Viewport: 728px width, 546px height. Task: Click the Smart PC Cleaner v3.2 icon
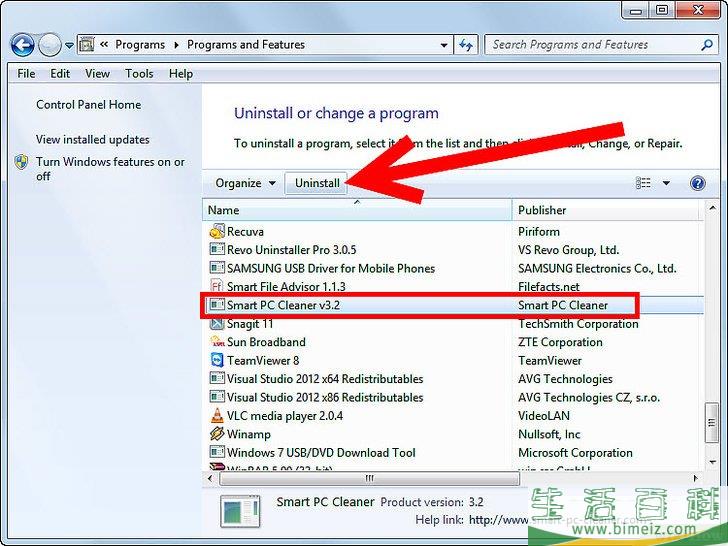coord(217,305)
